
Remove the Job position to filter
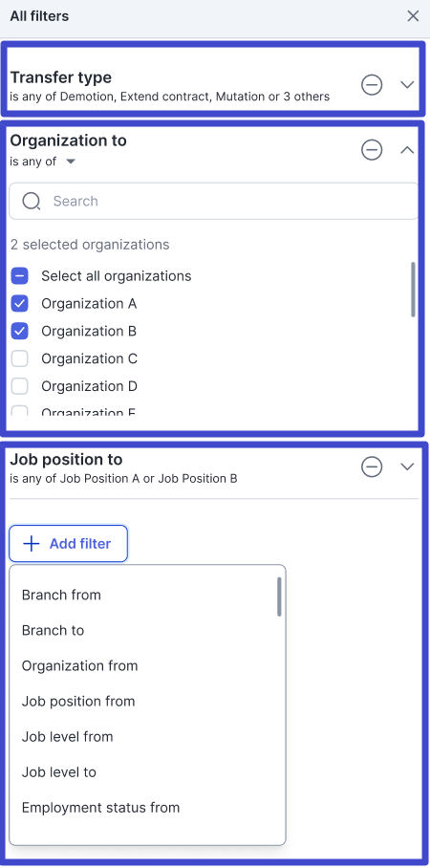click(x=372, y=467)
